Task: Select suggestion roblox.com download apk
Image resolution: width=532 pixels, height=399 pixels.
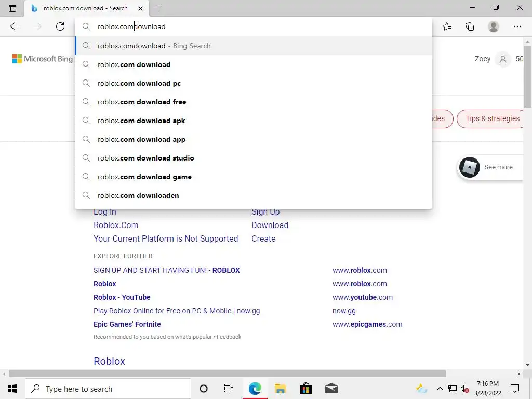Action: click(x=254, y=121)
